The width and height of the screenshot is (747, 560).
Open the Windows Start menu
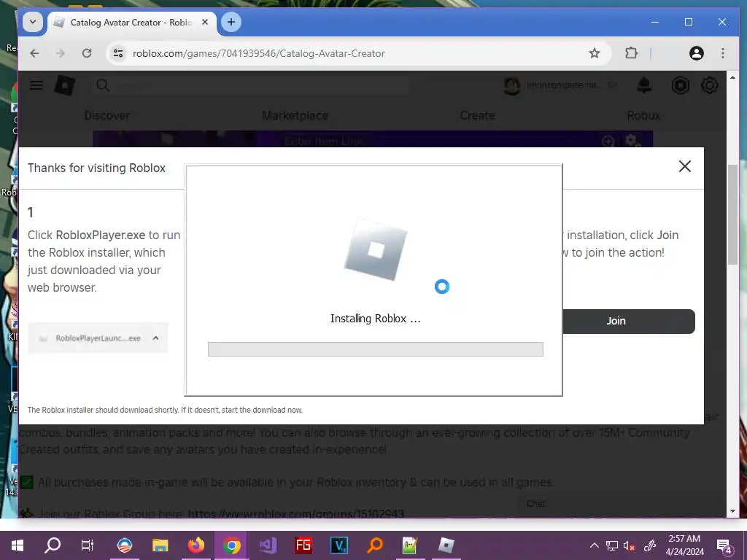pyautogui.click(x=18, y=545)
